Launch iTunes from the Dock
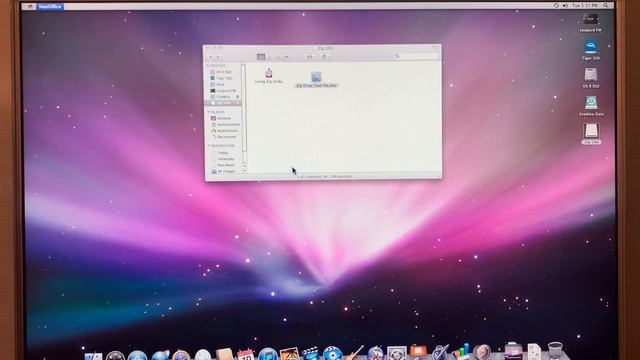The width and height of the screenshot is (640, 360). point(268,354)
